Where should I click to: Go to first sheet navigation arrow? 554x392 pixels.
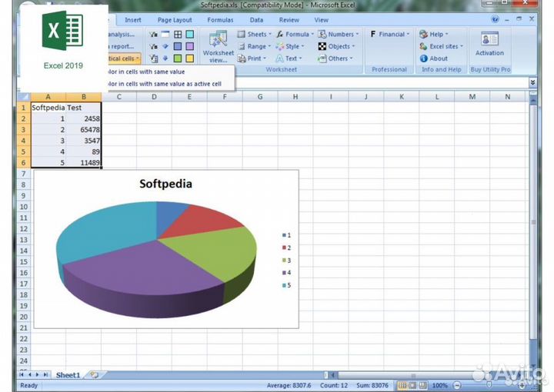coord(22,375)
